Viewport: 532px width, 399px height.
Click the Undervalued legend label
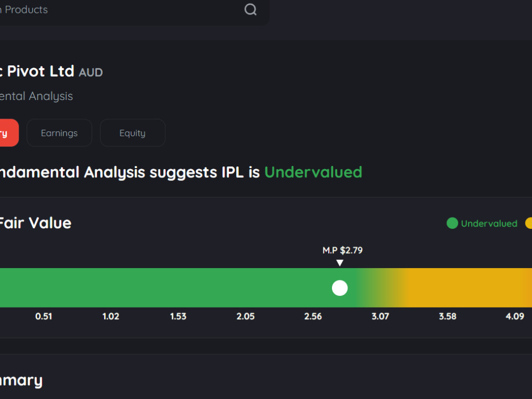click(489, 223)
